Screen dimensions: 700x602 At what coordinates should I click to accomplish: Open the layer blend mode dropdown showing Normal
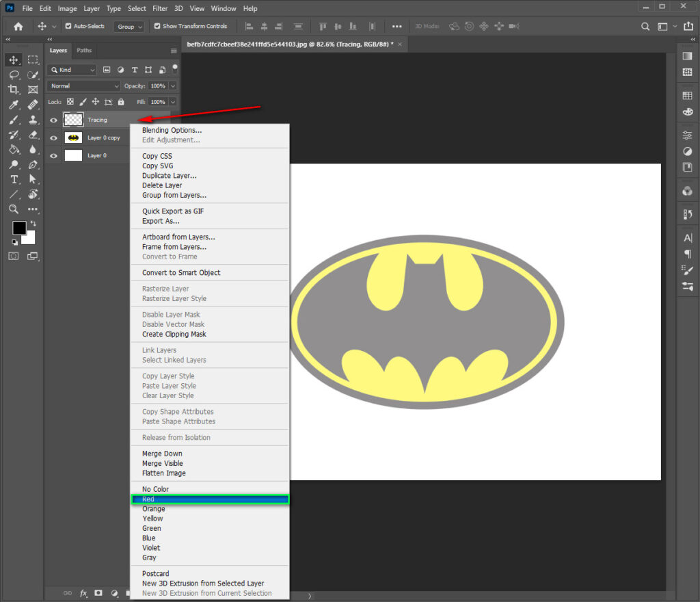tap(83, 86)
